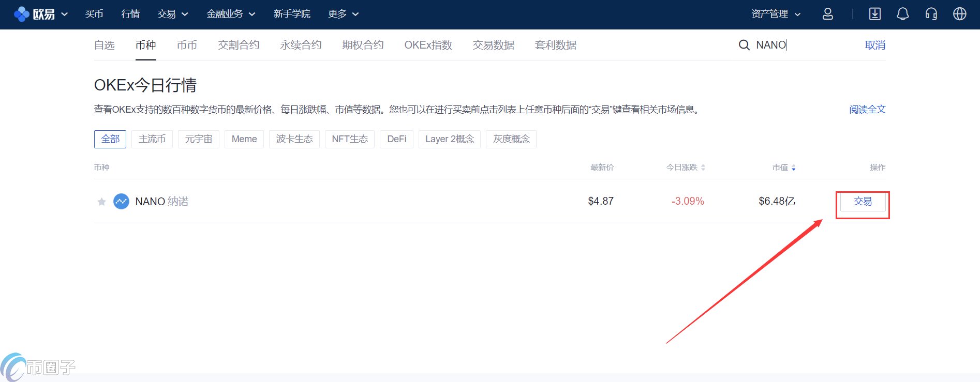980x382 pixels.
Task: Switch to the 永续合约 tab
Action: point(301,45)
